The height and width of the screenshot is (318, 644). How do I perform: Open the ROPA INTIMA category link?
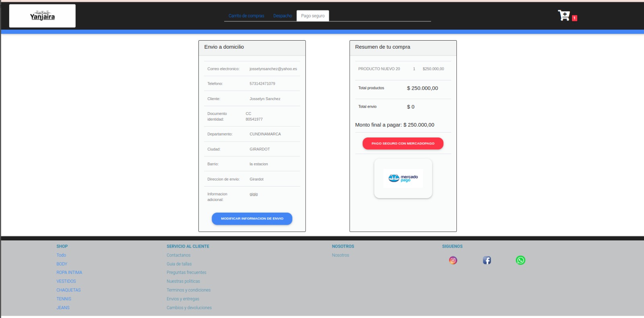69,273
